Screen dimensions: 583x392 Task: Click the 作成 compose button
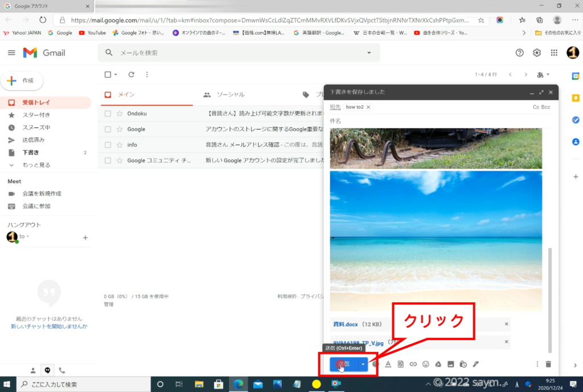[22, 81]
